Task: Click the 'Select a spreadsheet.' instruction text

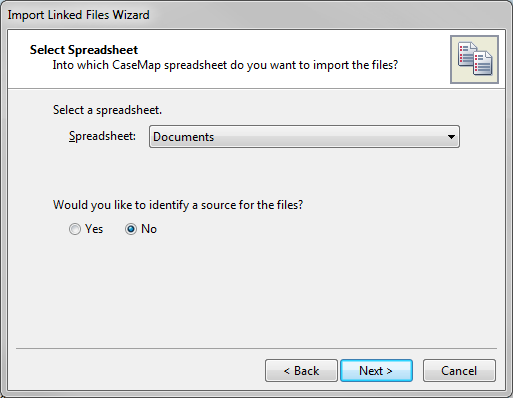Action: [107, 110]
